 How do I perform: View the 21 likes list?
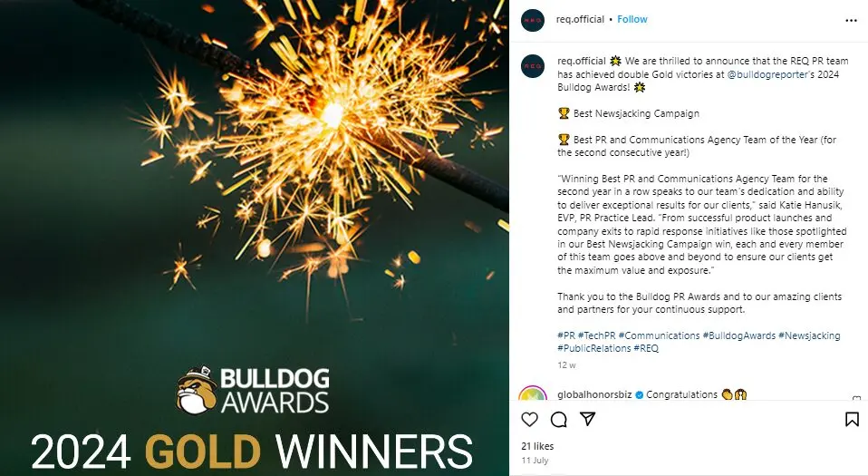point(537,447)
